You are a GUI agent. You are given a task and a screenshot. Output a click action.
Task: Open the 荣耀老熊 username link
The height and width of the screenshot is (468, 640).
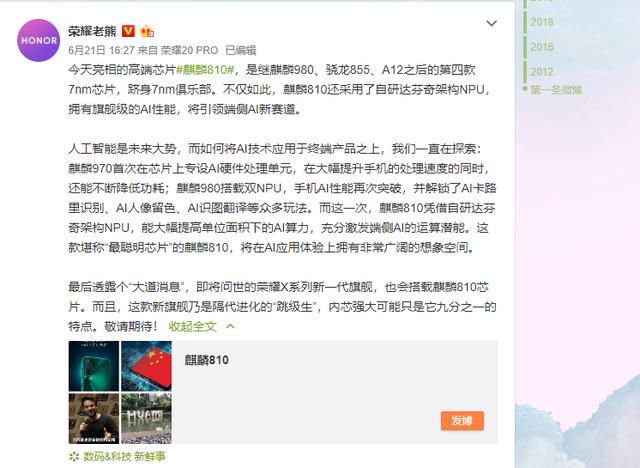click(92, 31)
